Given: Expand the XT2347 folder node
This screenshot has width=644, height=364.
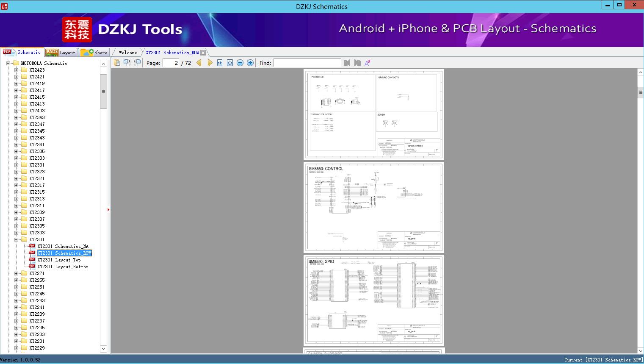Looking at the screenshot, I should click(x=16, y=124).
